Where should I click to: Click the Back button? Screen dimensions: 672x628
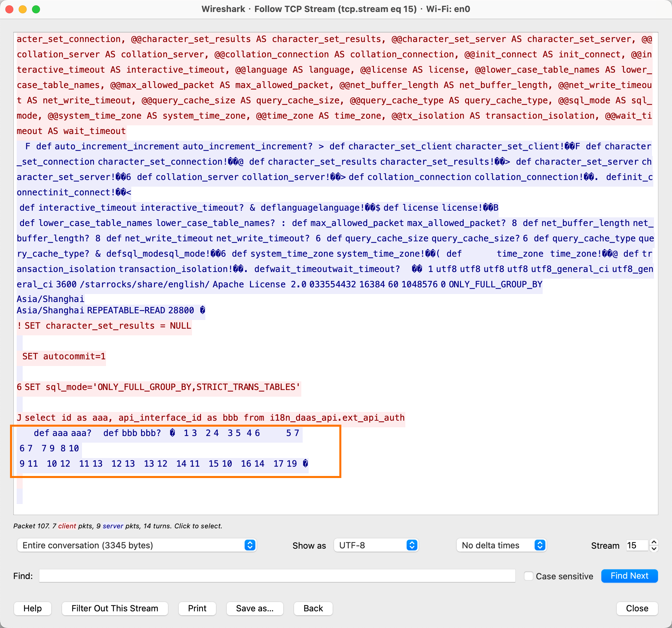313,608
